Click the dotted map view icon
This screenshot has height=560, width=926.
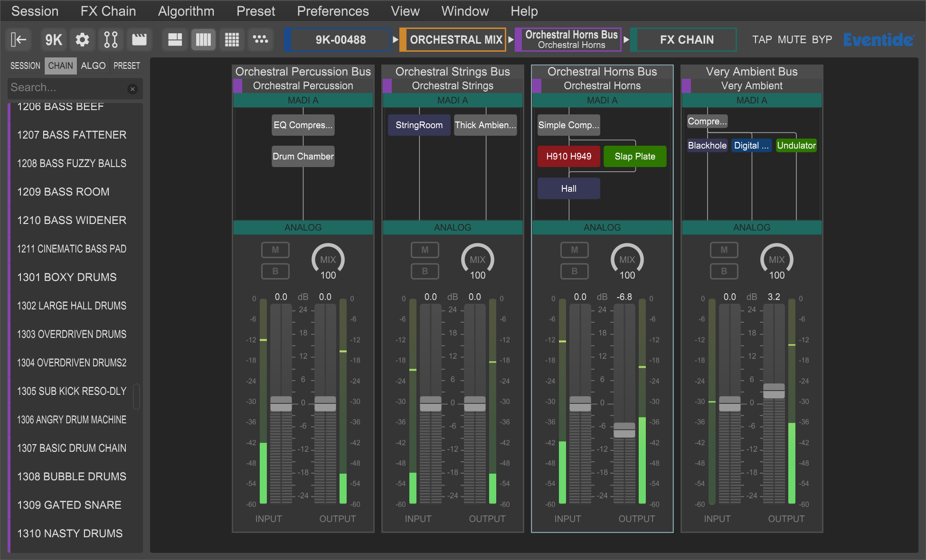[x=260, y=39]
